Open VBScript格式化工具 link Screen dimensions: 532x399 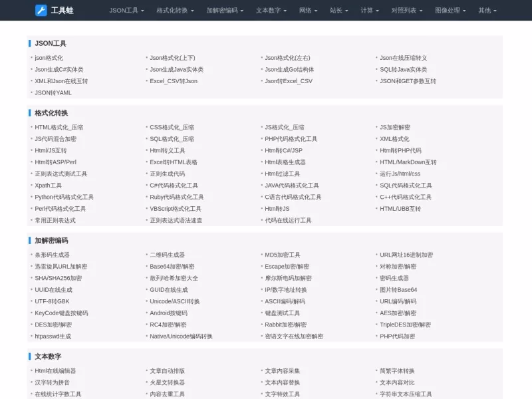tap(176, 209)
